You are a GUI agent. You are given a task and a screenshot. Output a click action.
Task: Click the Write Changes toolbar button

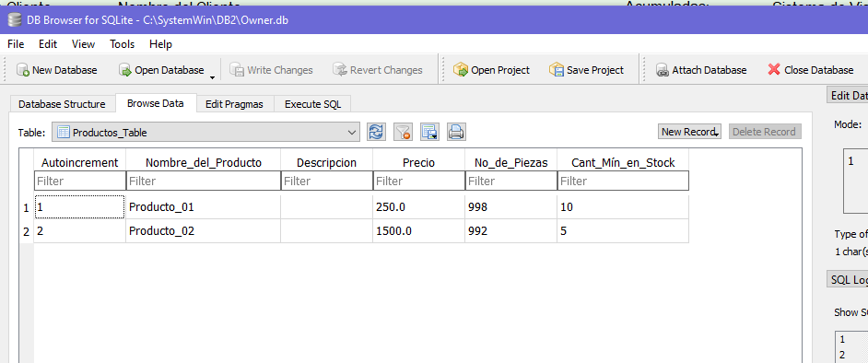[271, 70]
